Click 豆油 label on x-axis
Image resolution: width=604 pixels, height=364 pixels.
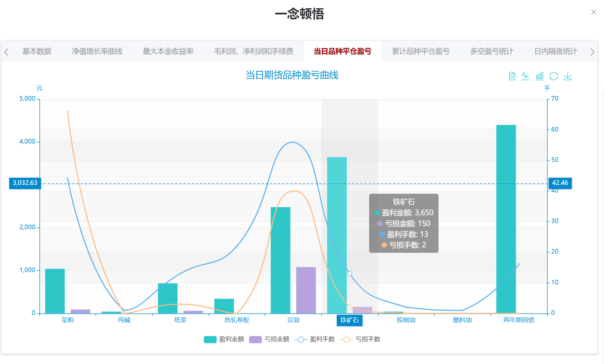293,320
